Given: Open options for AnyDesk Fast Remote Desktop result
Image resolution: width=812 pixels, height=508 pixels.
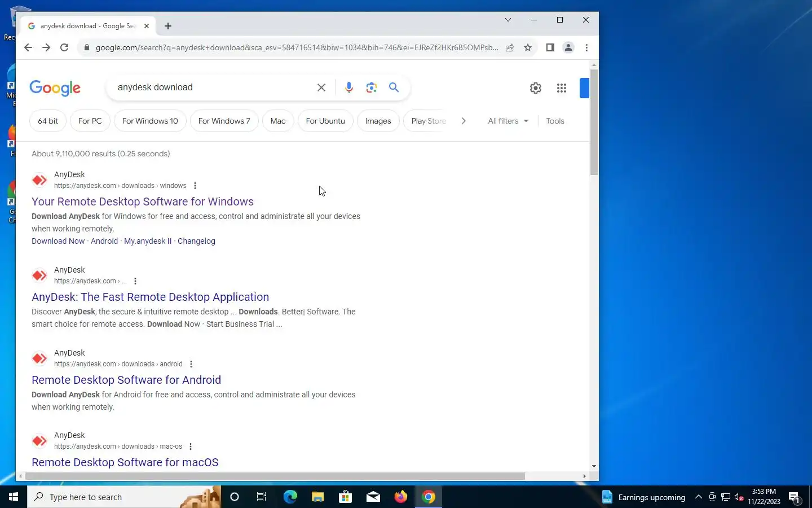Looking at the screenshot, I should 135,281.
